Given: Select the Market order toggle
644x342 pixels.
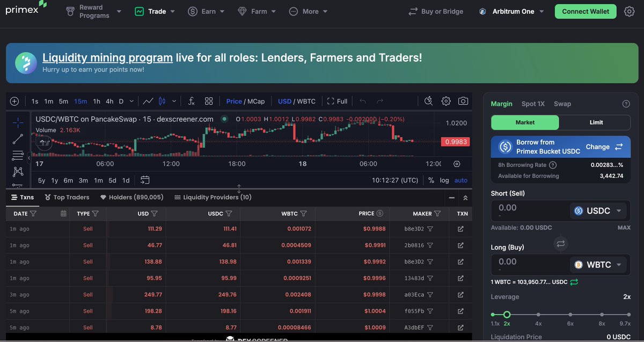Looking at the screenshot, I should pyautogui.click(x=525, y=122).
